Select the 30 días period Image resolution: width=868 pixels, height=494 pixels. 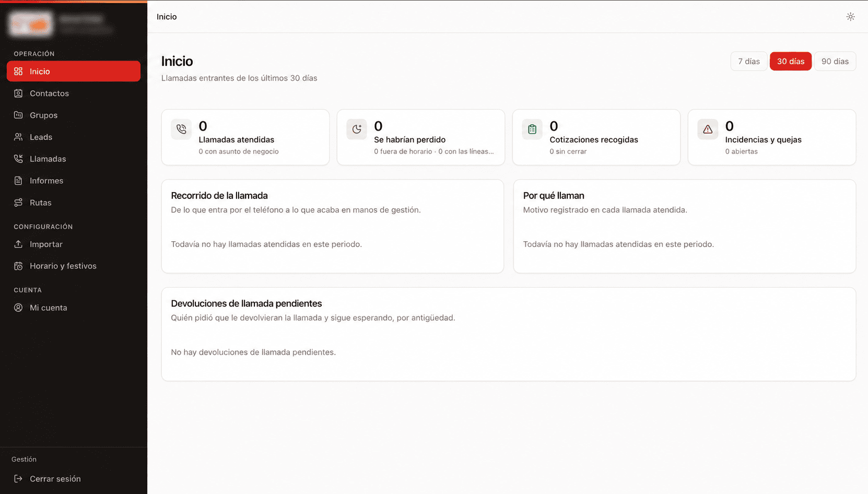[791, 61]
